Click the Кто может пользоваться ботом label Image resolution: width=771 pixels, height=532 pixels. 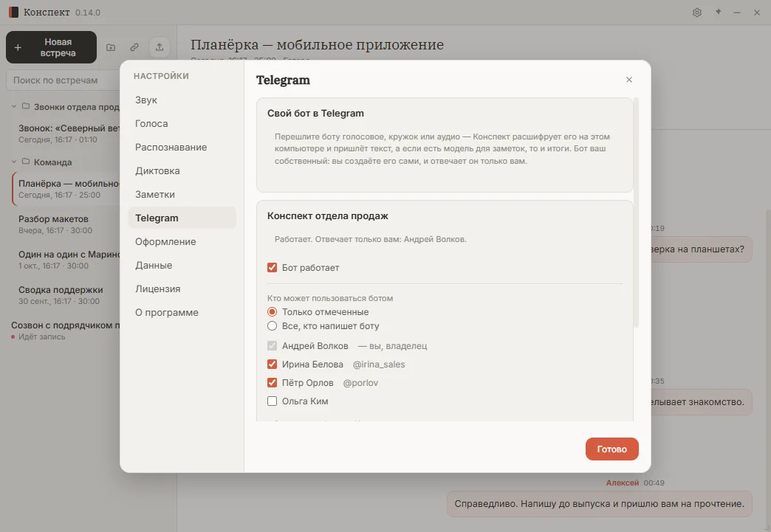(330, 297)
